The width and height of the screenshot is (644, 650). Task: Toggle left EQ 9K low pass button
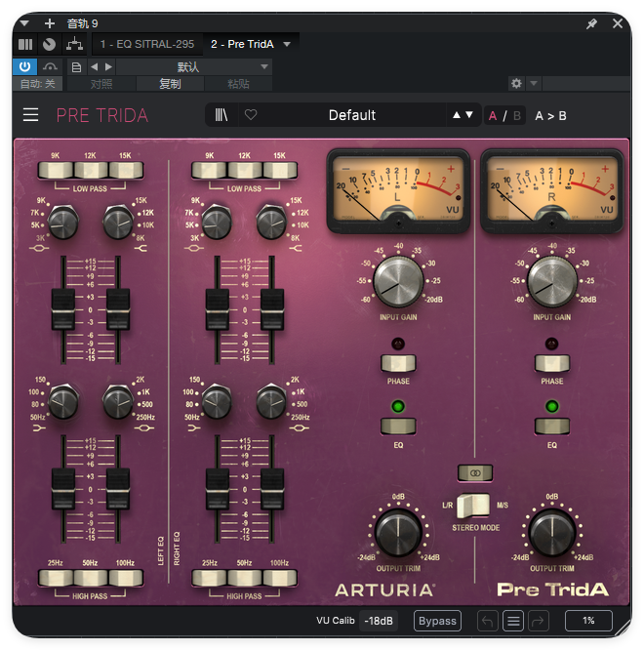(x=56, y=170)
